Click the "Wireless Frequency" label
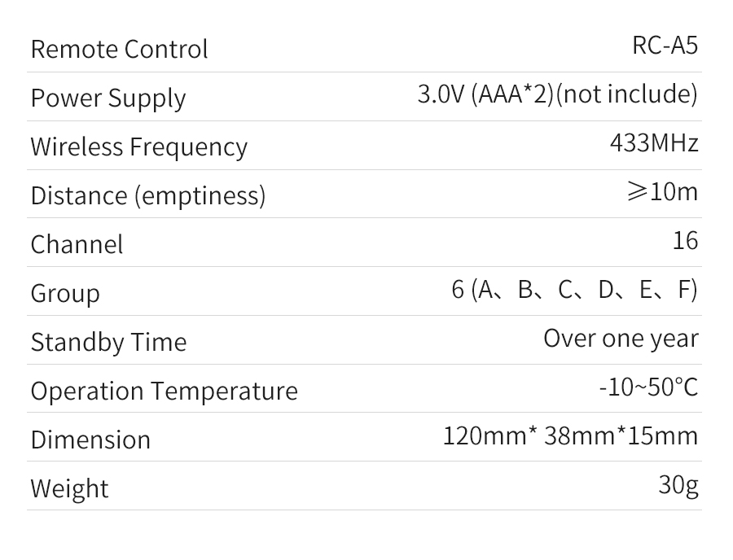This screenshot has height=560, width=733. coord(138,147)
